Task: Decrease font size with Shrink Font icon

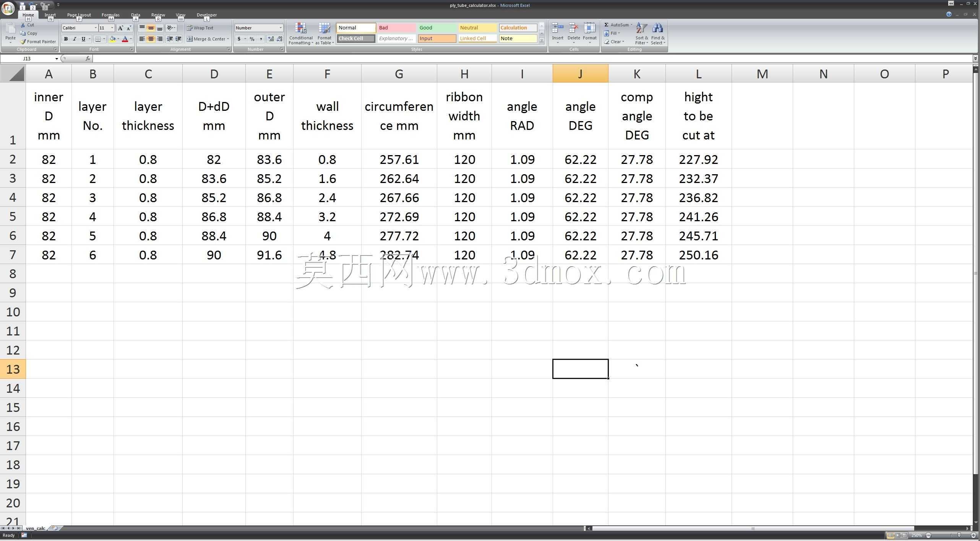Action: coord(129,28)
